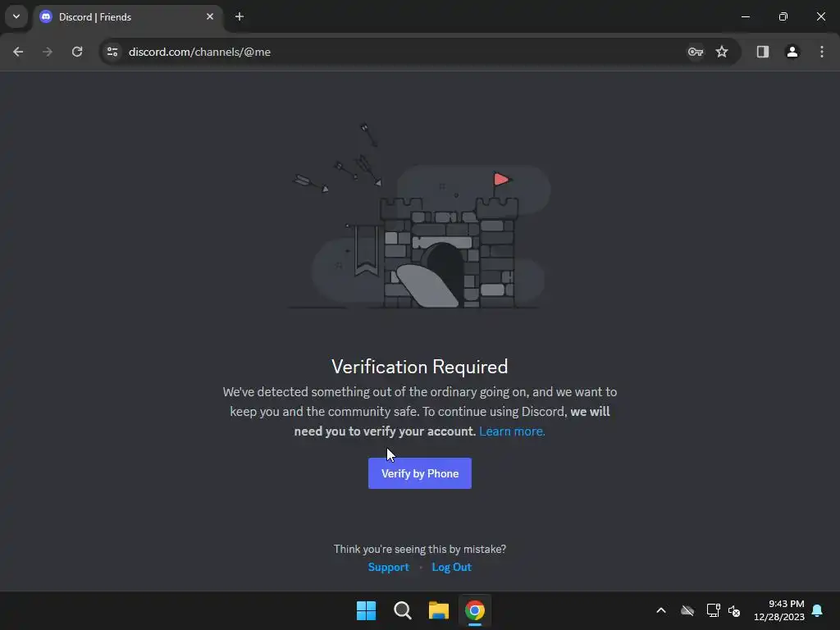Open the Support link
The width and height of the screenshot is (840, 630).
[388, 567]
